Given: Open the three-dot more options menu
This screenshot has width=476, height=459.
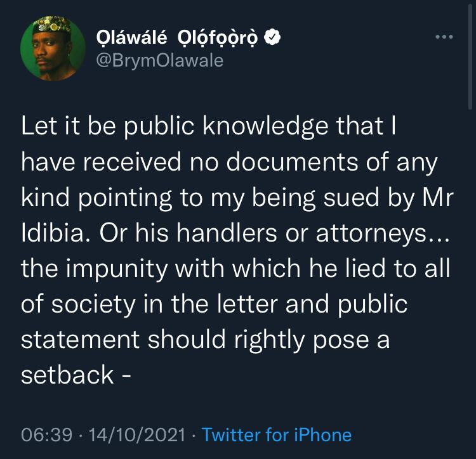Looking at the screenshot, I should 444,37.
